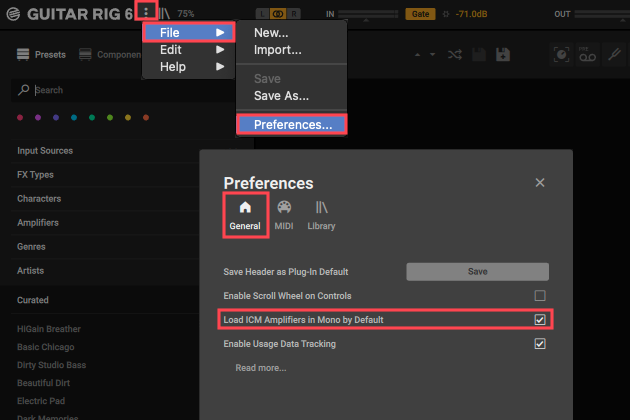630x420 pixels.
Task: Click the Curated section header
Action: [33, 300]
